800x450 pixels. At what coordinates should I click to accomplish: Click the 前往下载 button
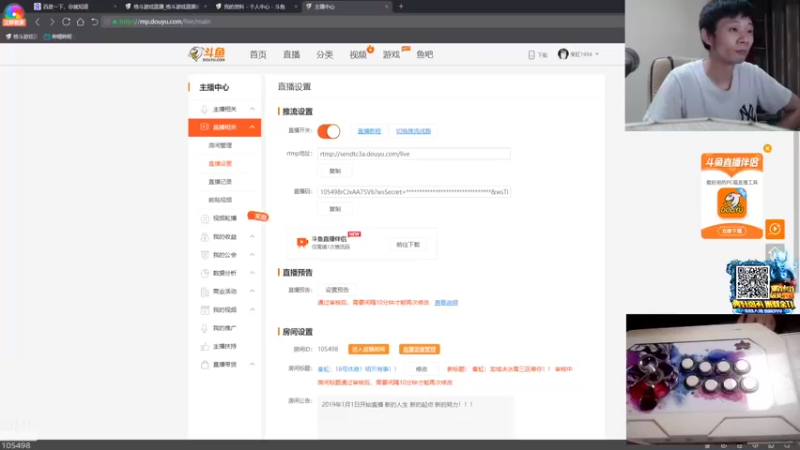point(408,245)
